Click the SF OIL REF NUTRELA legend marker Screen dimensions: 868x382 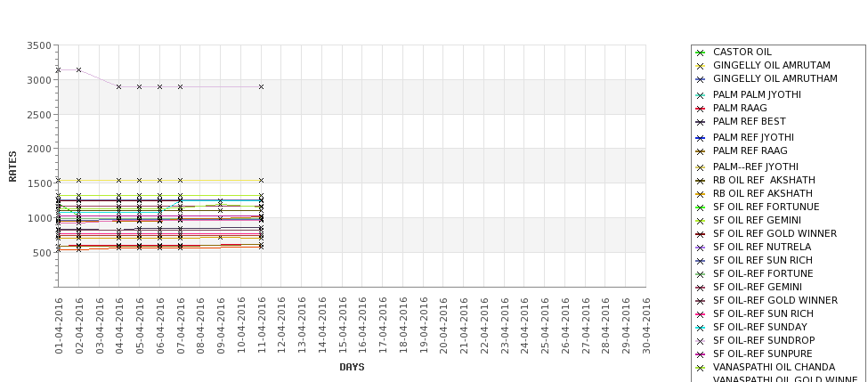tap(700, 248)
